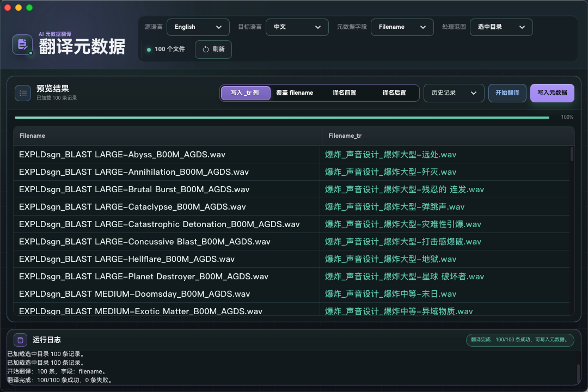Click translation 爆炸中等-末日.wav
This screenshot has height=392, width=588.
[391, 294]
